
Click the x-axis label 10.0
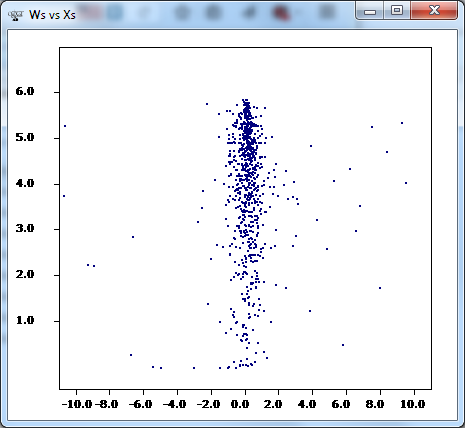(413, 404)
